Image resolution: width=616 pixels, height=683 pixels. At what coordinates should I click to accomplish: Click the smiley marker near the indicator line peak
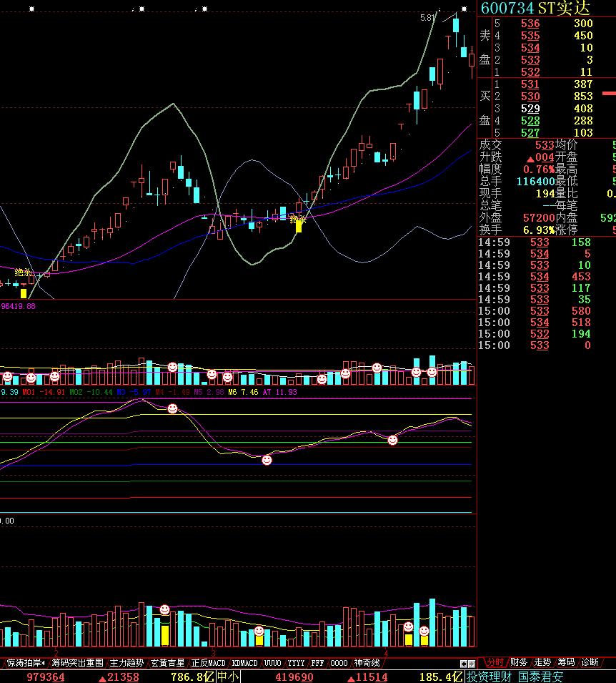coord(172,408)
